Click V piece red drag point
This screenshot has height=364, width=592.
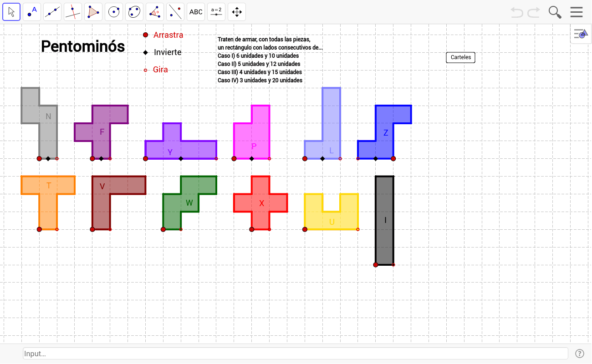coord(92,229)
